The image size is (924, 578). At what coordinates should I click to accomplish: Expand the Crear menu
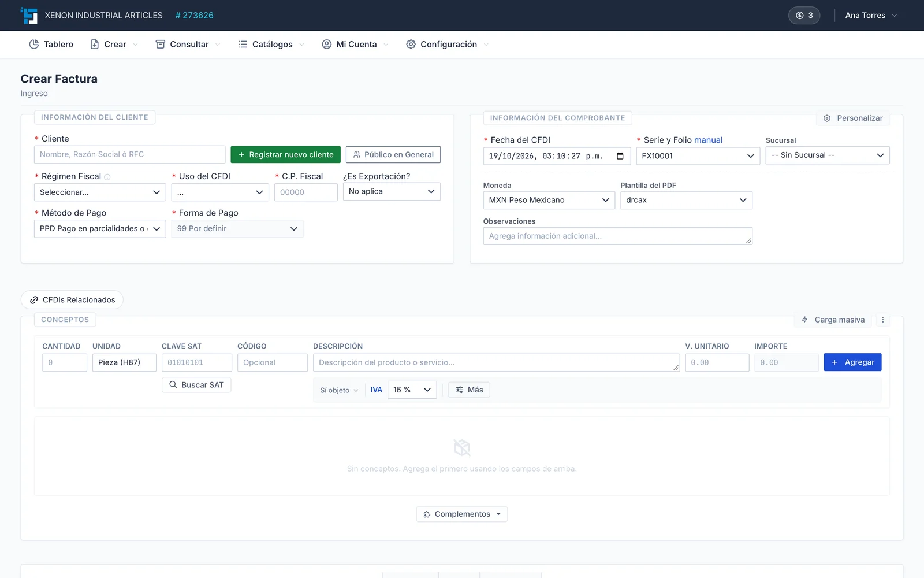(x=114, y=45)
